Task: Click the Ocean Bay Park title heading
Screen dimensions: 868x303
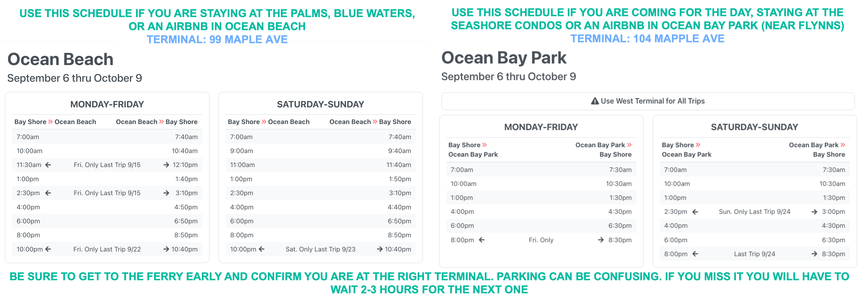Action: (504, 58)
